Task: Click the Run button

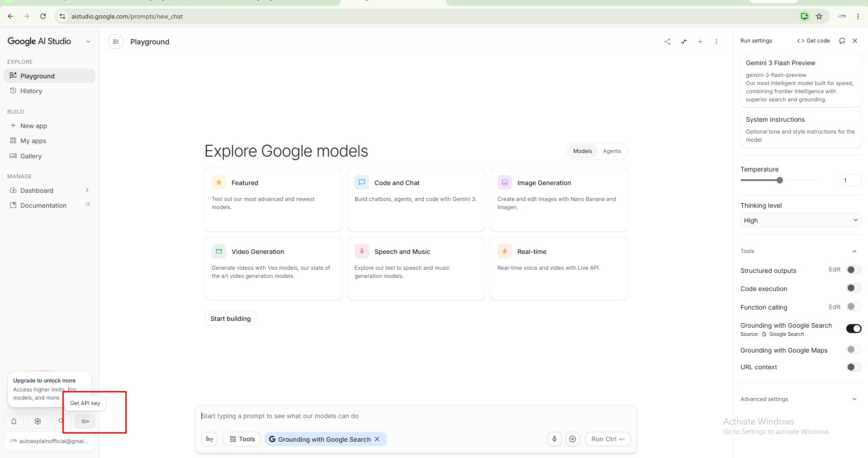Action: [x=608, y=439]
